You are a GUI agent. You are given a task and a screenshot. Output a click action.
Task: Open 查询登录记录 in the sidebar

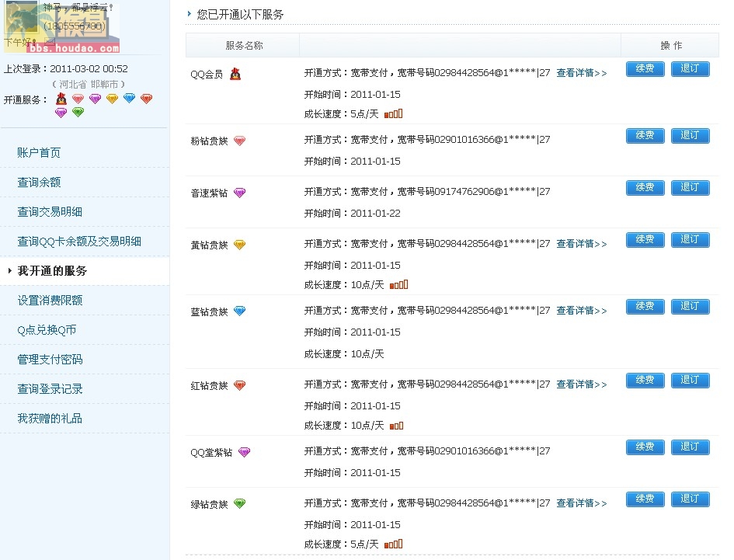point(50,388)
